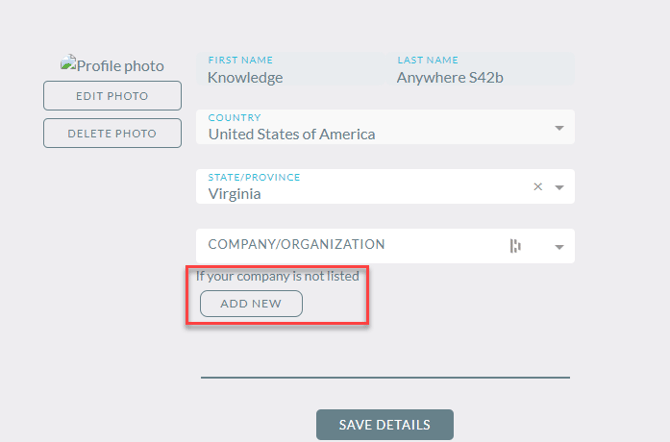Click the COUNTRY field label
The image size is (670, 442).
click(234, 118)
